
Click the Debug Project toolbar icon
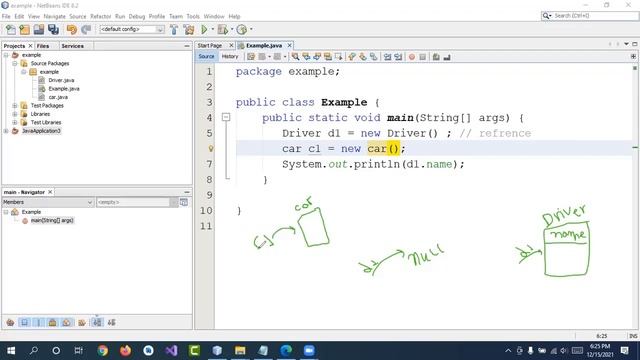click(x=223, y=29)
